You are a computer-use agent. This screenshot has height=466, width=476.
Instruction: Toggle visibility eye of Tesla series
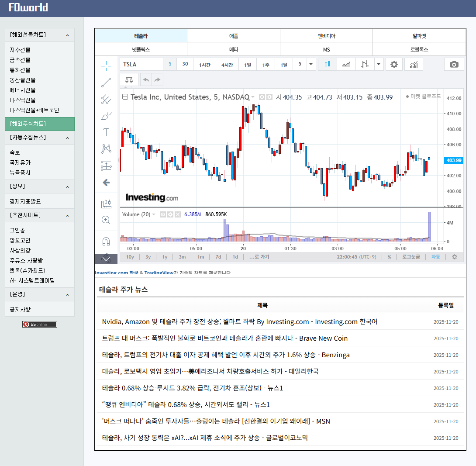262,97
